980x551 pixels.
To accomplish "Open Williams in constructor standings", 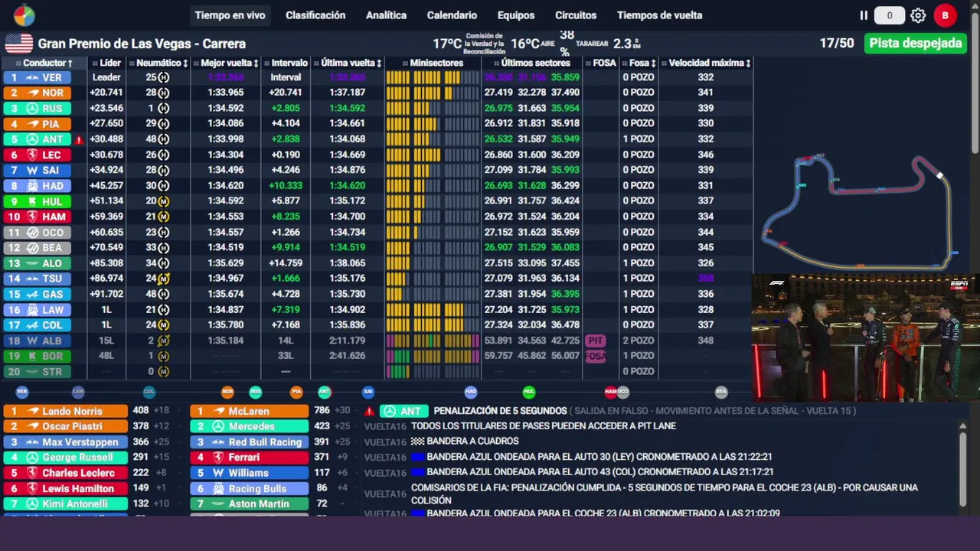I will [x=250, y=473].
